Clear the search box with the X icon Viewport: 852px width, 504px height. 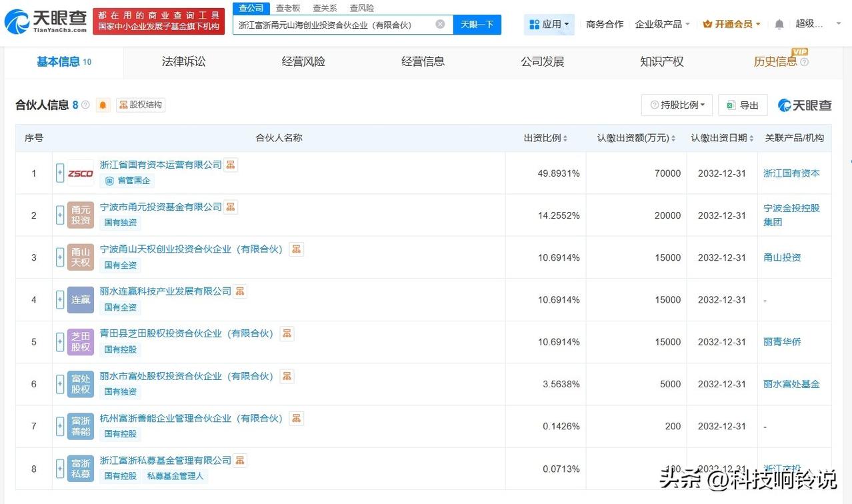click(x=440, y=25)
